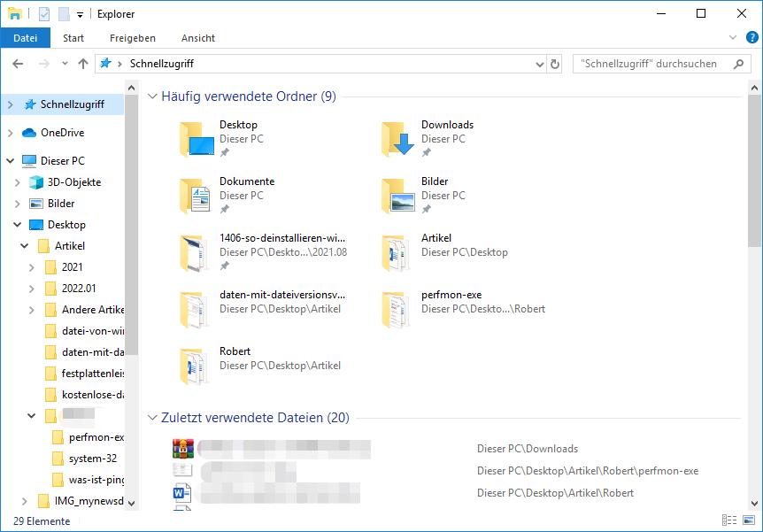The width and height of the screenshot is (763, 532).
Task: Click the navigate up arrow
Action: (83, 63)
